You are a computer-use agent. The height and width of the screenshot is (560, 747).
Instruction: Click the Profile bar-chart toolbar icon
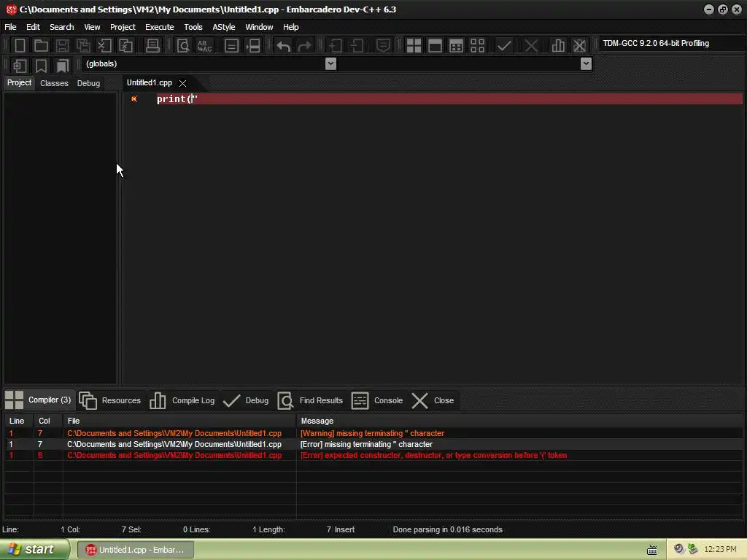click(558, 46)
